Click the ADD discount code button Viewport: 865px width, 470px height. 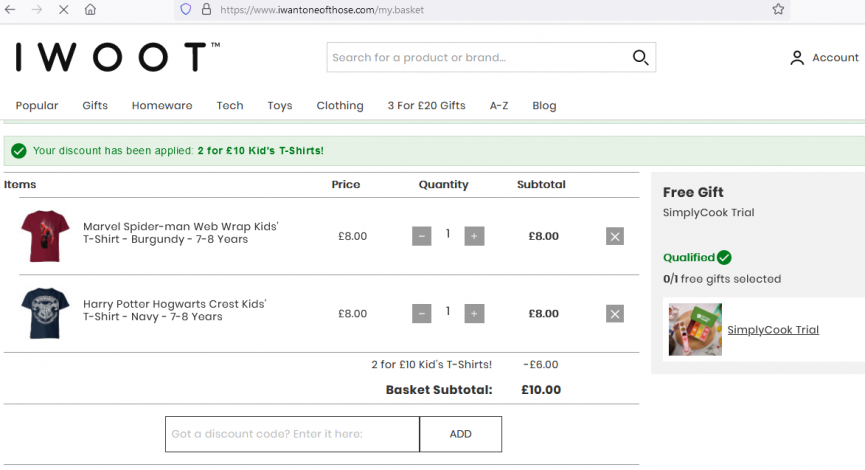[461, 434]
